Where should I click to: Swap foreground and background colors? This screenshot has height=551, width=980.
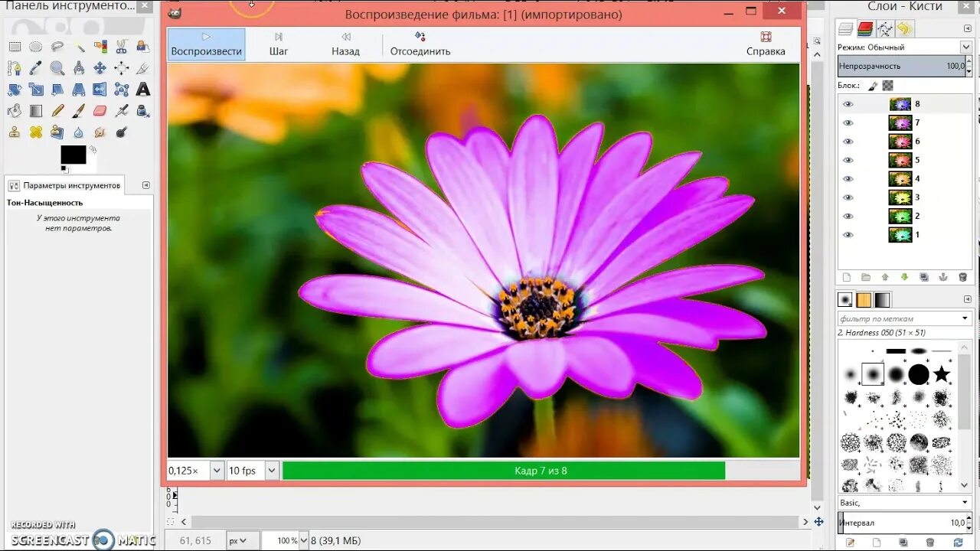[93, 149]
